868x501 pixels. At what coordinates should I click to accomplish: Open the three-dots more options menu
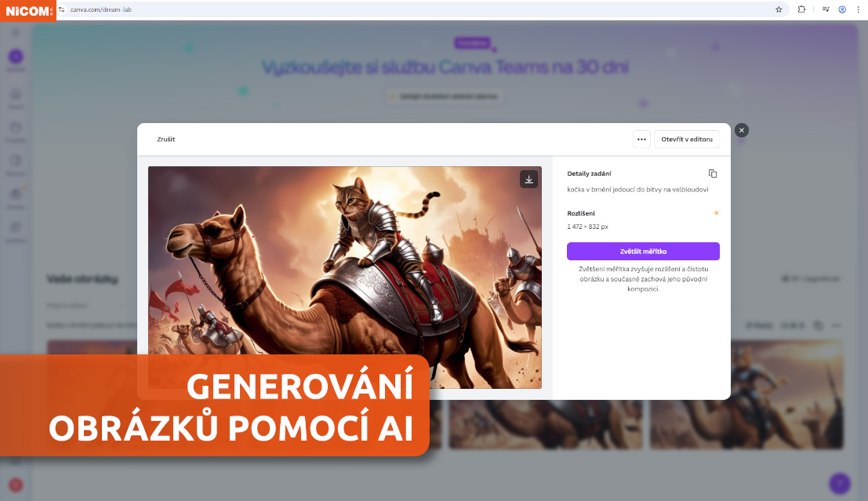(x=641, y=140)
